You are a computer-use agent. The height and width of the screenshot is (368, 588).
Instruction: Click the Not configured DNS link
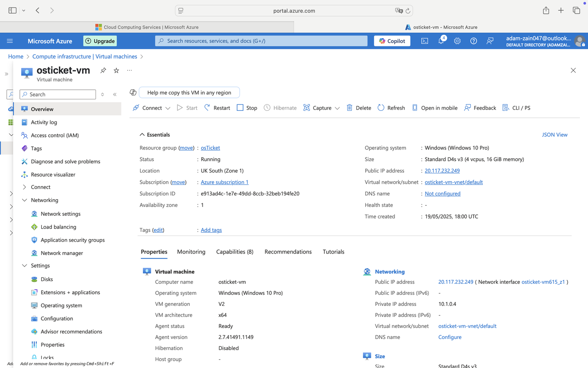(442, 194)
